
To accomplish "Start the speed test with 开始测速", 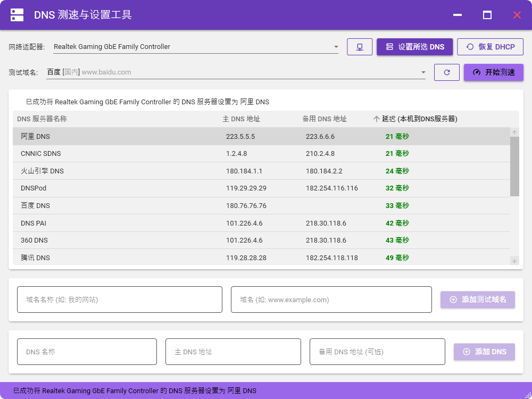I will [494, 72].
